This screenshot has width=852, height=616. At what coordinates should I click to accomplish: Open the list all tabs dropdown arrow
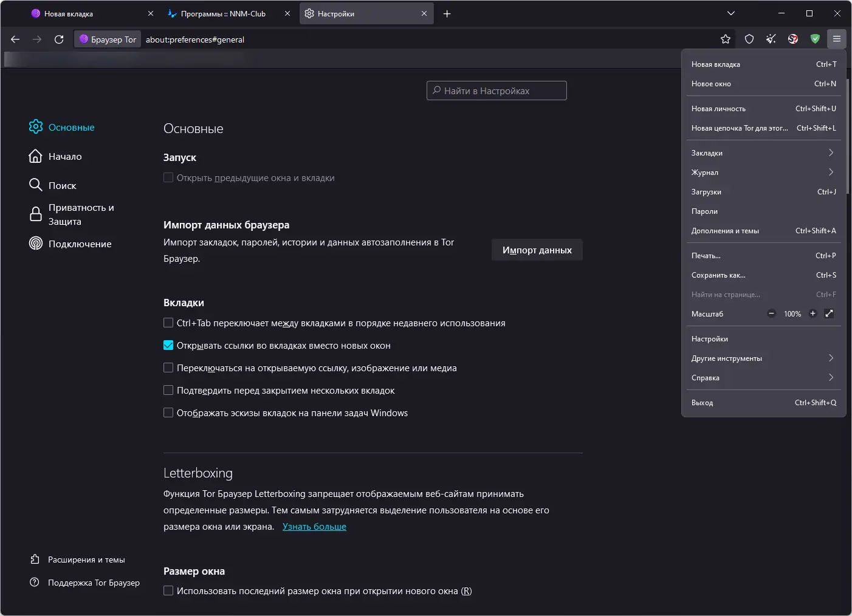tap(731, 13)
